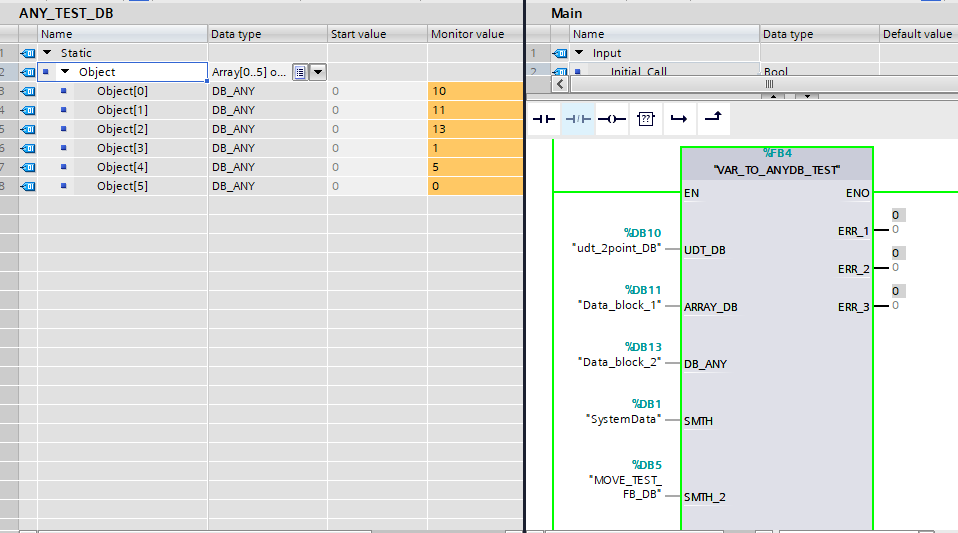Click the horizontal scrollbar thumb in Main interface
Viewport: 958px width, 533px height.
pos(769,84)
